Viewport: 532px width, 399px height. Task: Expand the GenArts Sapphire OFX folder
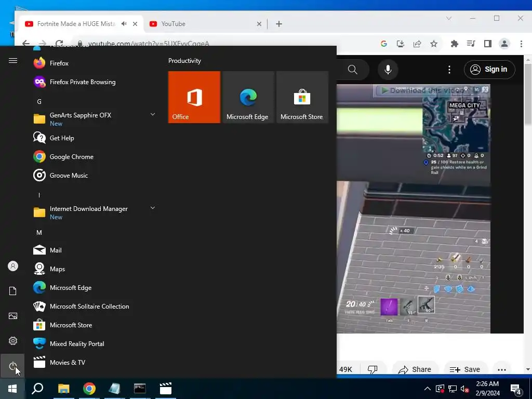pos(153,114)
